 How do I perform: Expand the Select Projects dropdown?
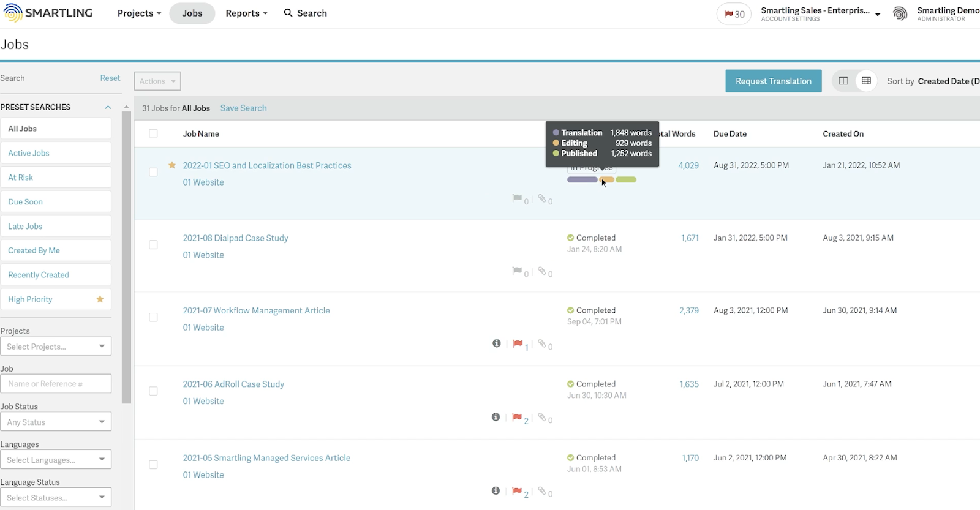pos(56,347)
